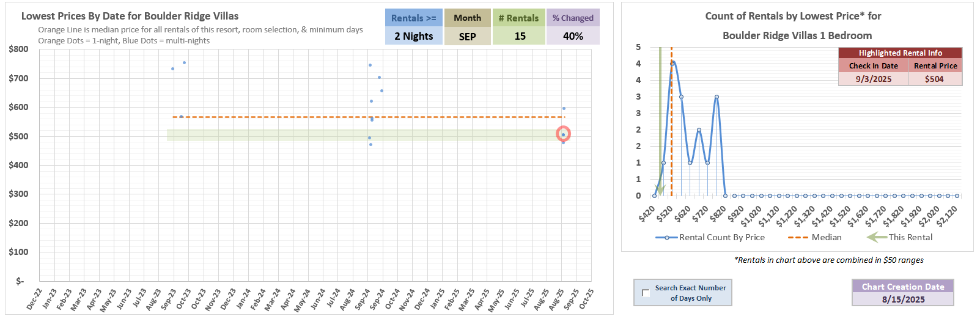This screenshot has height=316, width=980.
Task: Select the highest blue dot near Oct-23
Action: pos(184,62)
